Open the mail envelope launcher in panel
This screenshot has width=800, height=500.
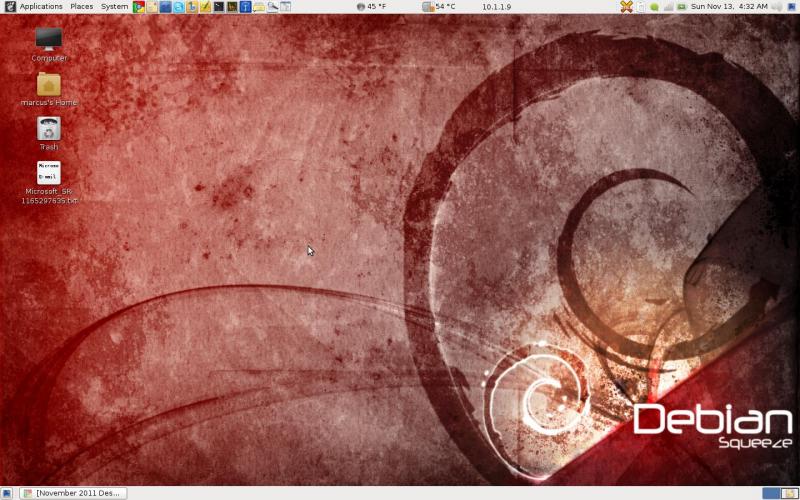[x=152, y=7]
